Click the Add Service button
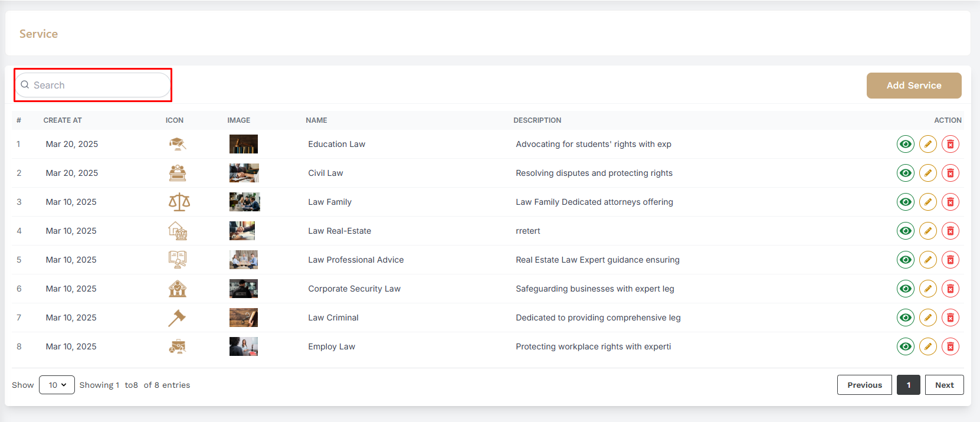Viewport: 980px width, 422px height. click(x=914, y=86)
